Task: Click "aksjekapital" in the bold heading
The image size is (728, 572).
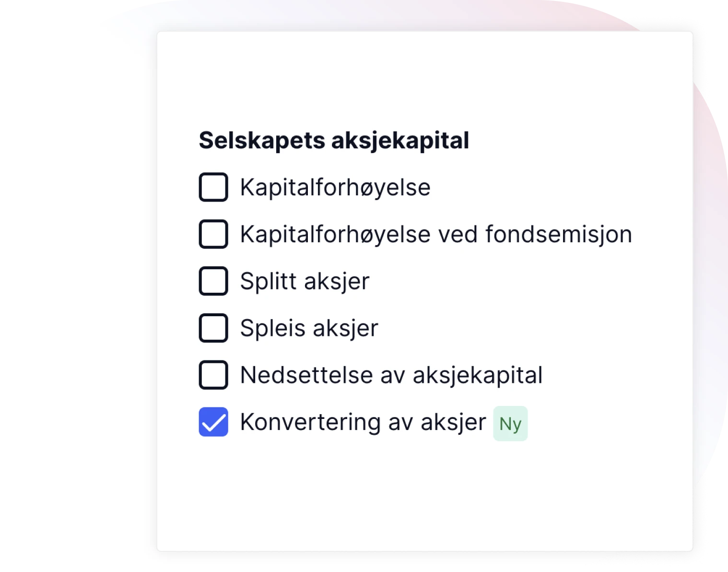Action: (400, 141)
